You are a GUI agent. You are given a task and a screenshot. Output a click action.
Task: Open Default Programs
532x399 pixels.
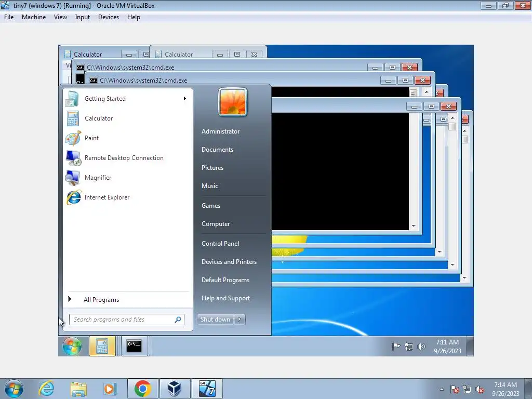[225, 280]
